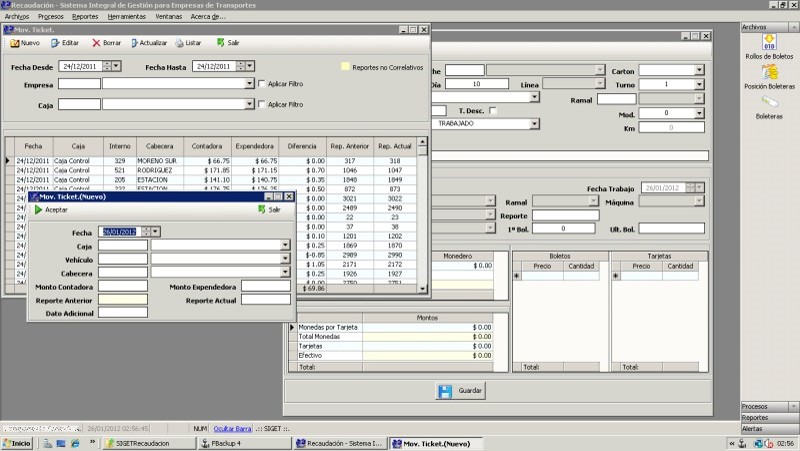This screenshot has width=800, height=451.
Task: Click the Ocultar Barra link in the status bar
Action: tap(232, 429)
